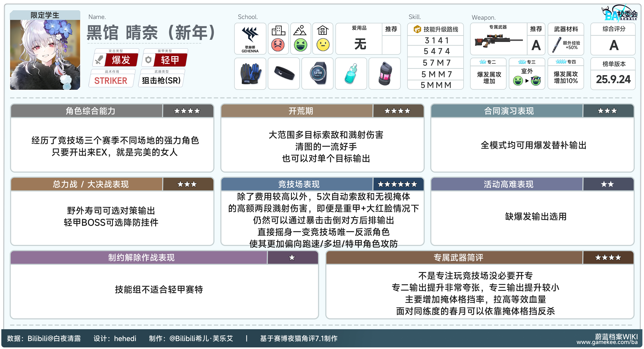Click the urban terrain building icon
644x349 pixels.
[x=278, y=31]
